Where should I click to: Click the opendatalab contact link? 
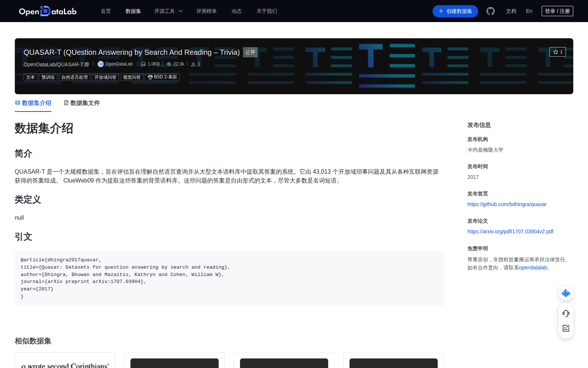[x=533, y=268]
